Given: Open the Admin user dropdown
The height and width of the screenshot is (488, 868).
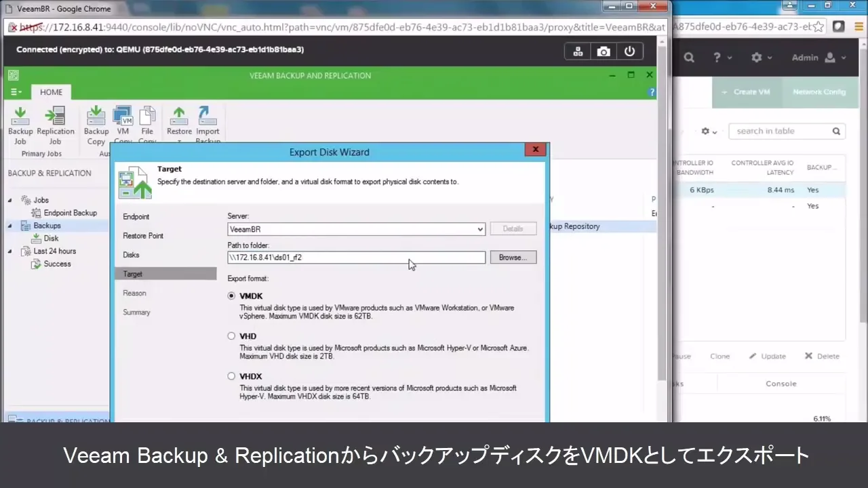Looking at the screenshot, I should click(818, 58).
